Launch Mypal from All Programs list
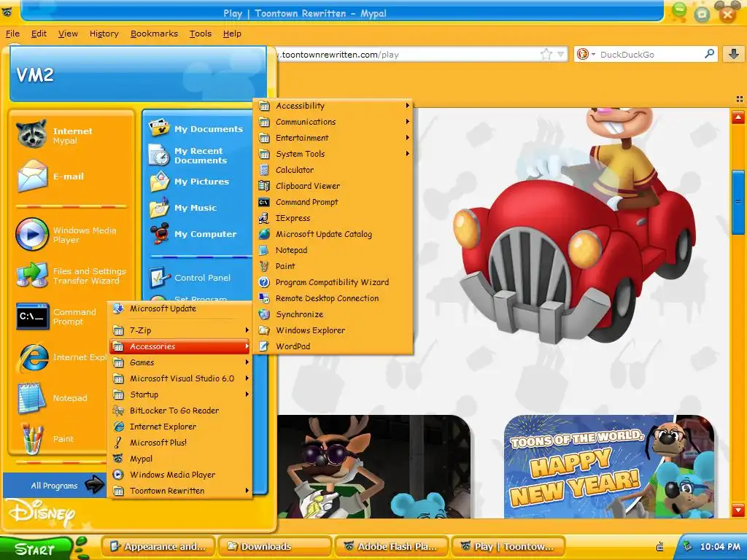This screenshot has width=747, height=560. (x=180, y=459)
